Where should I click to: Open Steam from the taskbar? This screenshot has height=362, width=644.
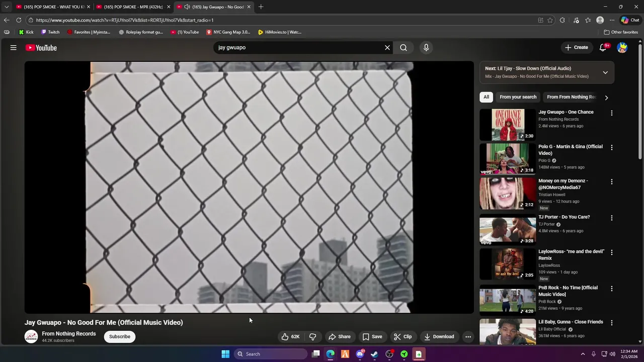(x=374, y=354)
